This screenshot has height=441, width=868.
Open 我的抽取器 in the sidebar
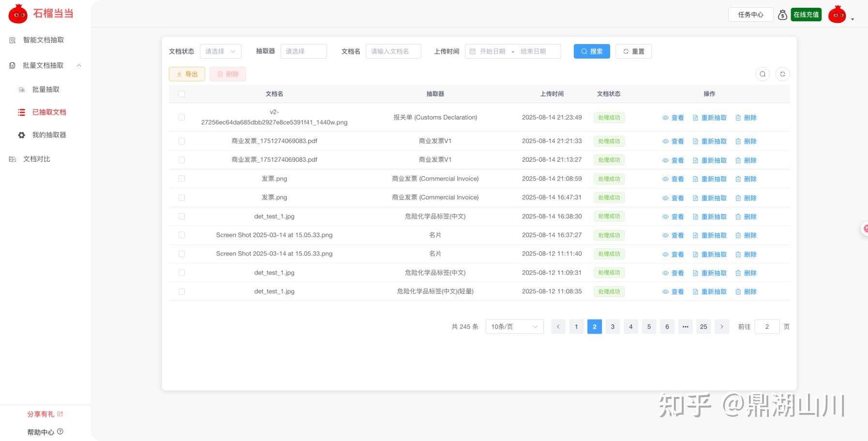point(49,135)
